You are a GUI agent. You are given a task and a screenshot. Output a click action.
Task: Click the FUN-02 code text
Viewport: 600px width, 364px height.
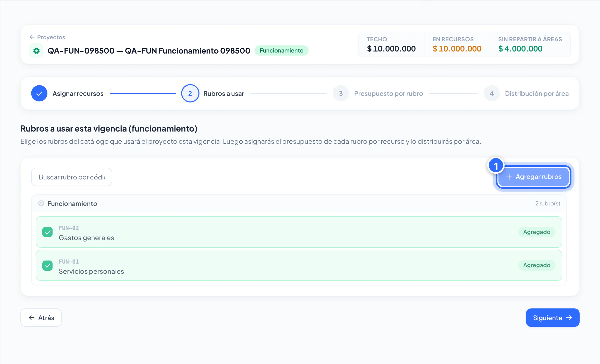pyautogui.click(x=69, y=228)
